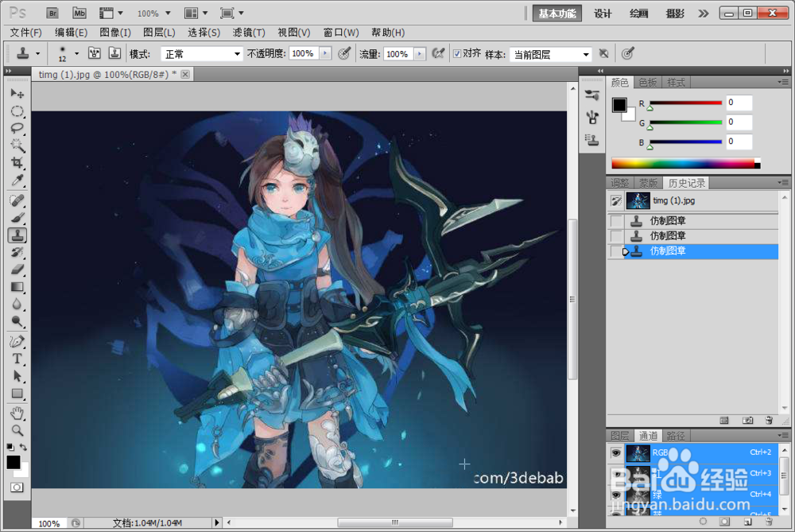The image size is (795, 532).
Task: Set history brush source box for first 仿制图章
Action: [x=616, y=221]
